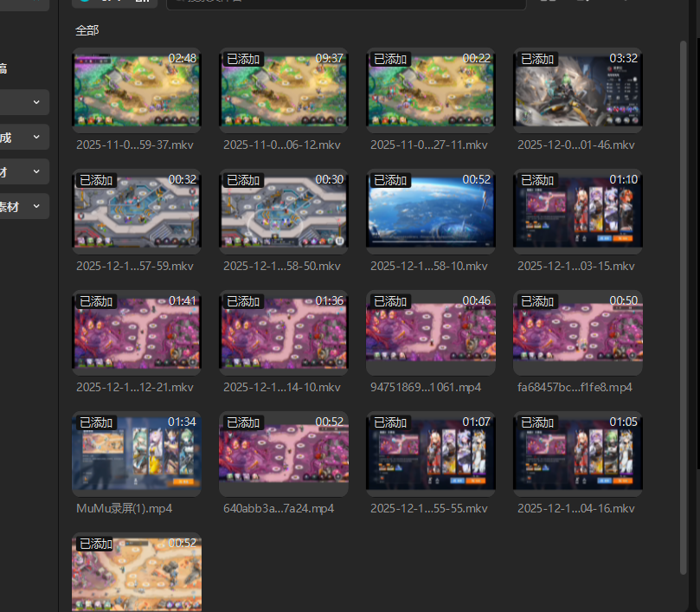Select the 640abb3a...7a24.mp4 clip thumbnail

tap(284, 454)
